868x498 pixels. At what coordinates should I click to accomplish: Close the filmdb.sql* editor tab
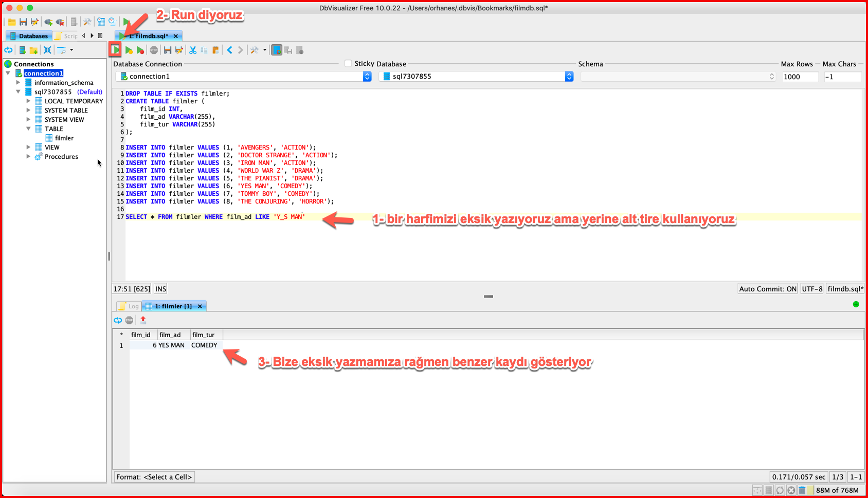click(x=176, y=36)
